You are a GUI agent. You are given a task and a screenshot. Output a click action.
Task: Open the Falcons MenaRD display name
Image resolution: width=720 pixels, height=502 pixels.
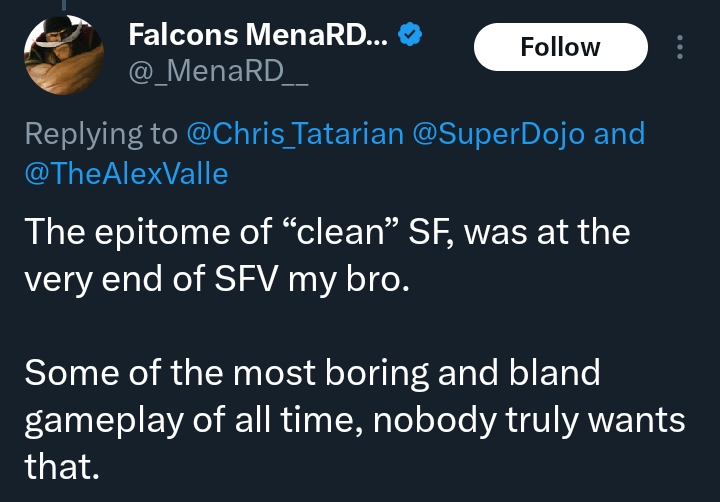pos(258,35)
